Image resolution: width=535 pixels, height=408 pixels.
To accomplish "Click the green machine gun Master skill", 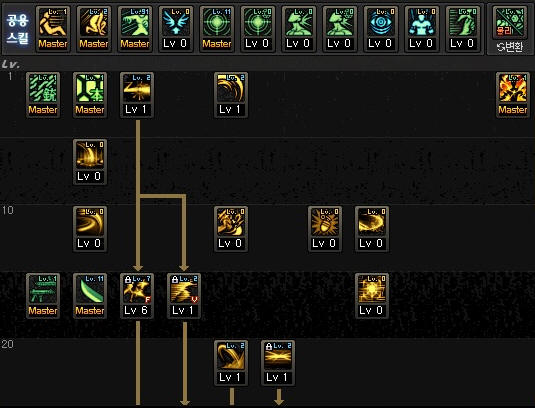I will 43,296.
